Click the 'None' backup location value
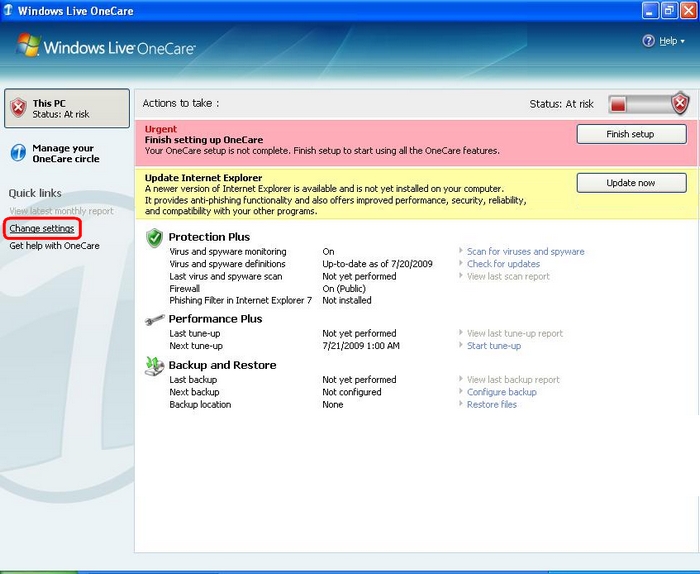The width and height of the screenshot is (700, 574). [x=333, y=404]
